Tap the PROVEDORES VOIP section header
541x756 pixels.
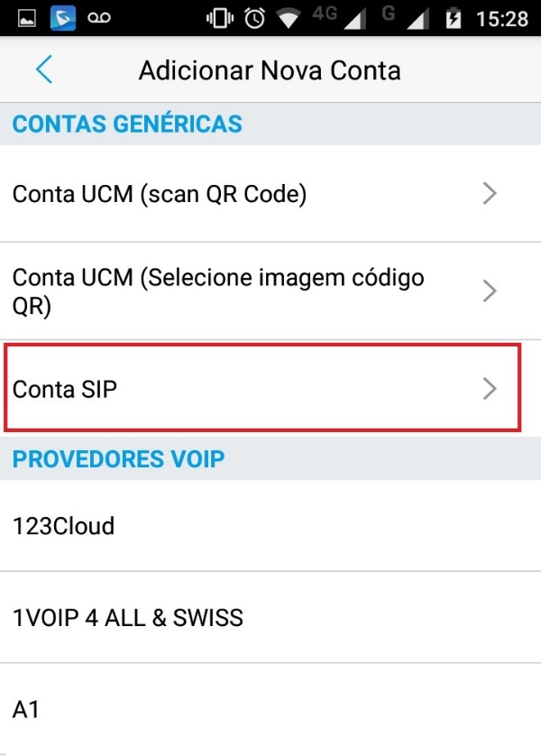(x=118, y=459)
